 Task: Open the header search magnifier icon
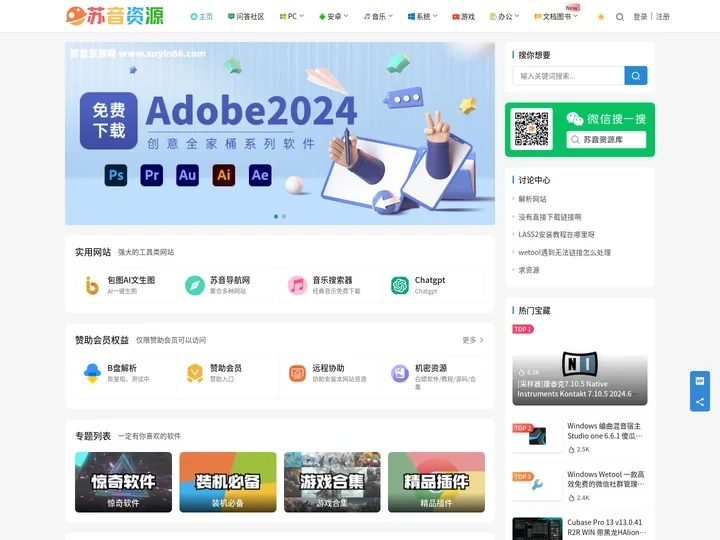pyautogui.click(x=619, y=17)
